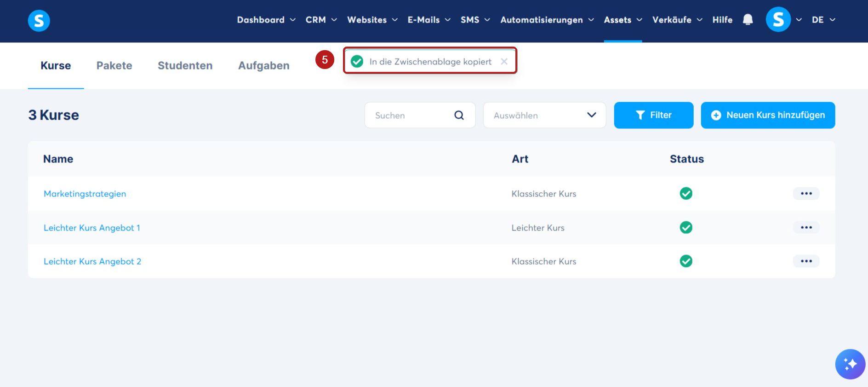This screenshot has width=868, height=387.
Task: Expand the Verkäufe menu
Action: point(677,20)
